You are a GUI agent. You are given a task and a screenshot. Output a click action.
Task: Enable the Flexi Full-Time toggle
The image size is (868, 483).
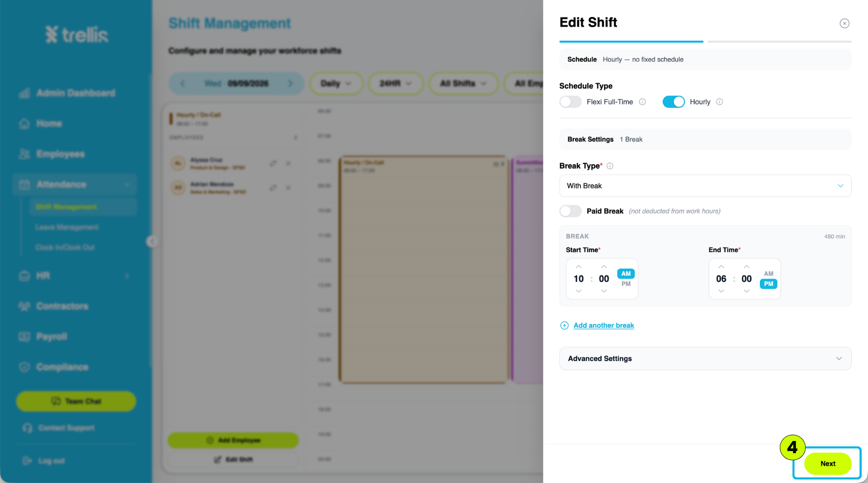(570, 102)
